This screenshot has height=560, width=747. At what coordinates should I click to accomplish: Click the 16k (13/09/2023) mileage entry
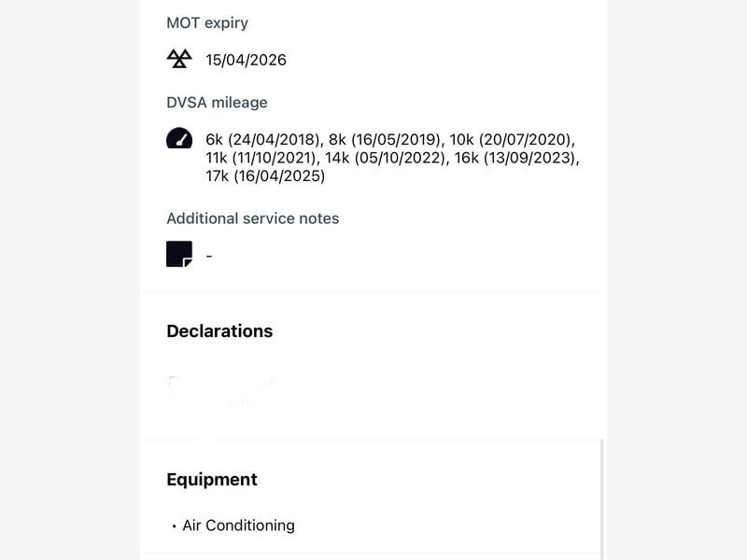516,158
